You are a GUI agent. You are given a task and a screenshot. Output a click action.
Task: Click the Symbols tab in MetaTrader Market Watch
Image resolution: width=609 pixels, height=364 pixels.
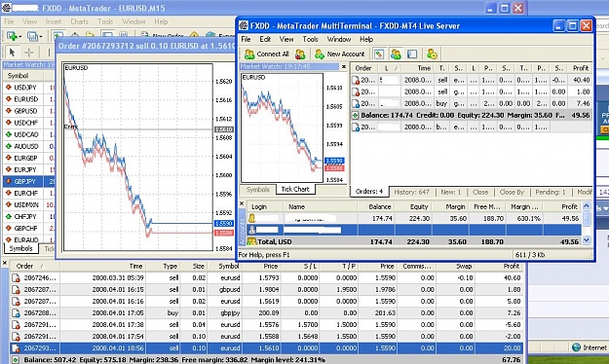[21, 248]
